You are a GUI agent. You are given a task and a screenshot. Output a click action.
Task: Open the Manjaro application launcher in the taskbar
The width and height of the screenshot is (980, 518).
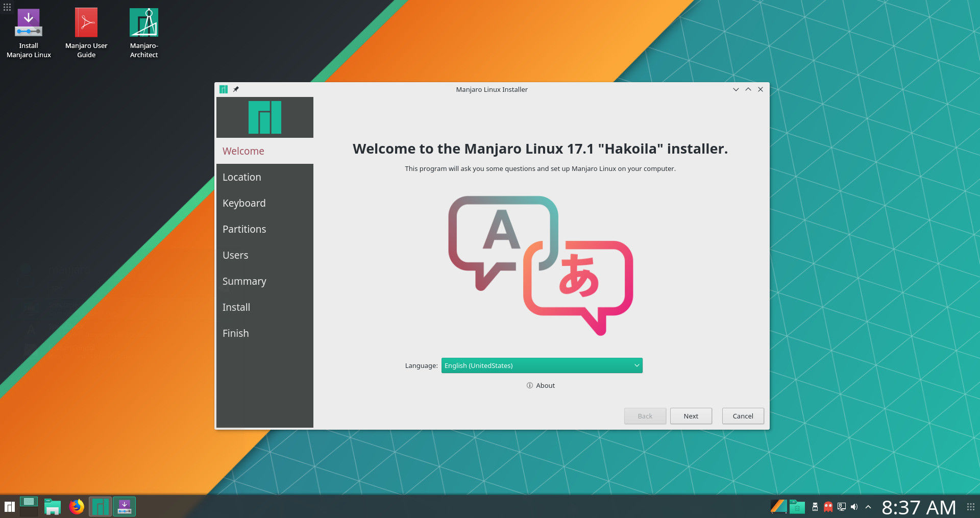9,507
